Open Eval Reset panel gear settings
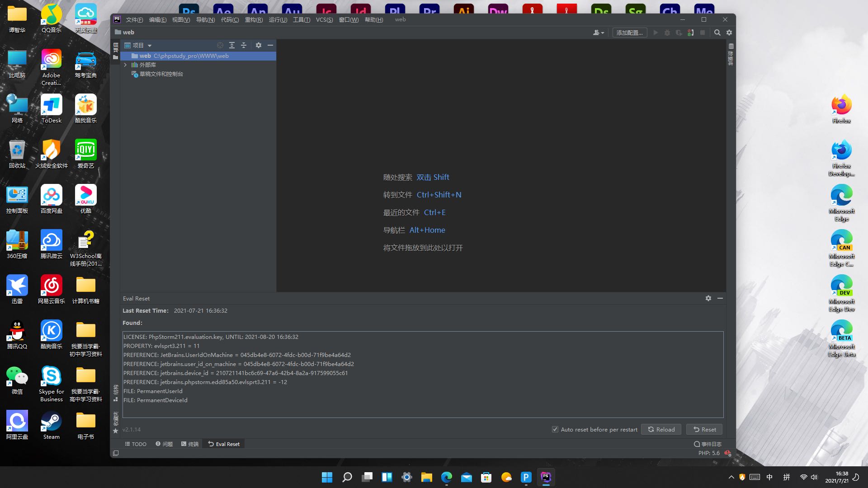868x488 pixels. [x=708, y=298]
